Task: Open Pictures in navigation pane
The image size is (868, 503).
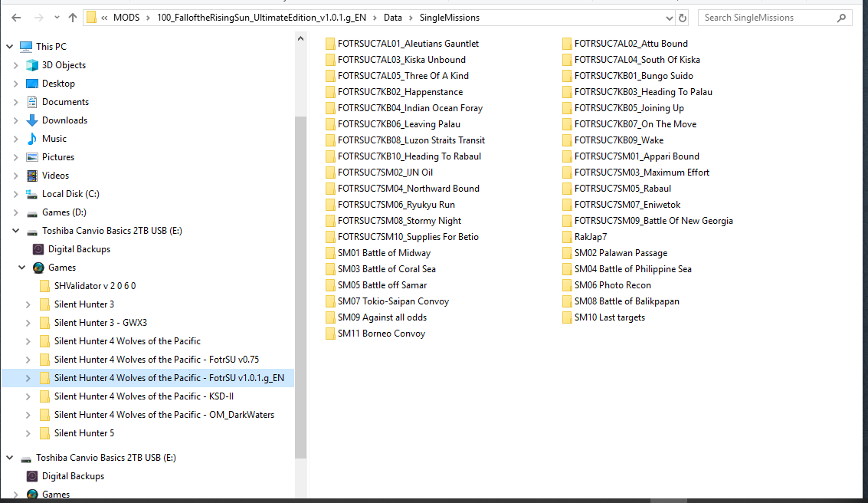Action: 58,157
